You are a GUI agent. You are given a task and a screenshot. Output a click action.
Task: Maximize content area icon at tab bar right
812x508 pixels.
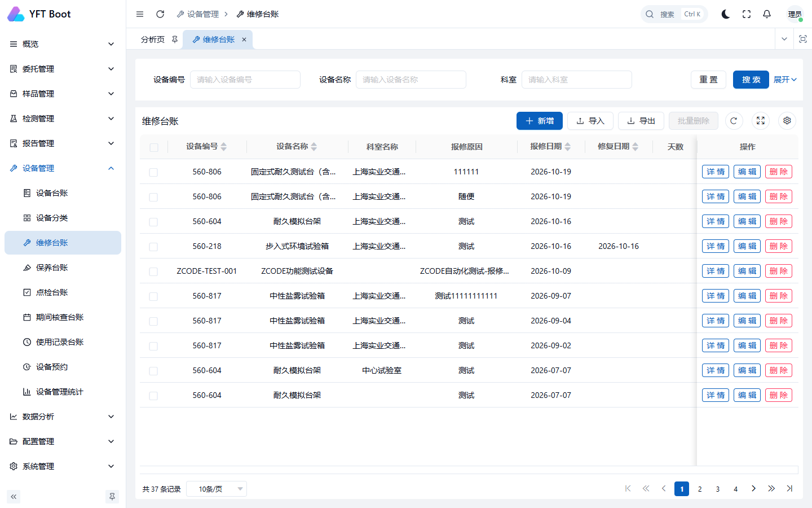tap(803, 39)
